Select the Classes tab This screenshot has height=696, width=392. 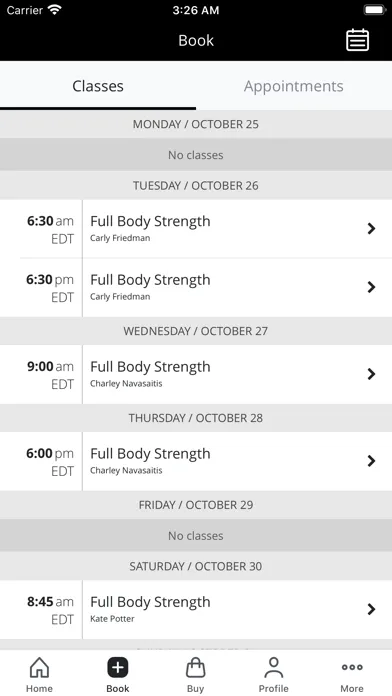coord(98,86)
